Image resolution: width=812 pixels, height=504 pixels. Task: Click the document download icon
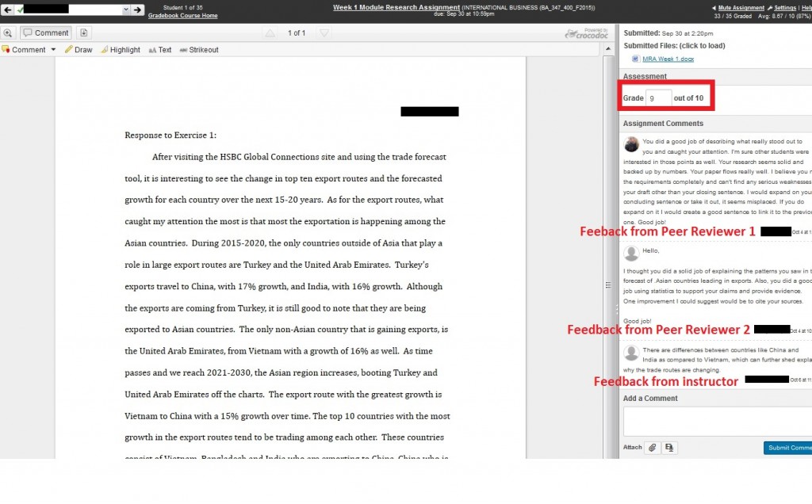point(84,32)
